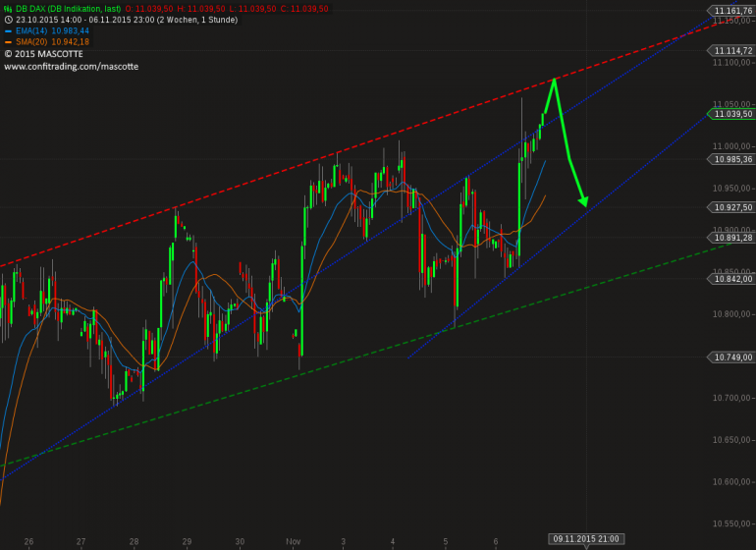Click the 10.600,00 price axis label

[x=731, y=481]
